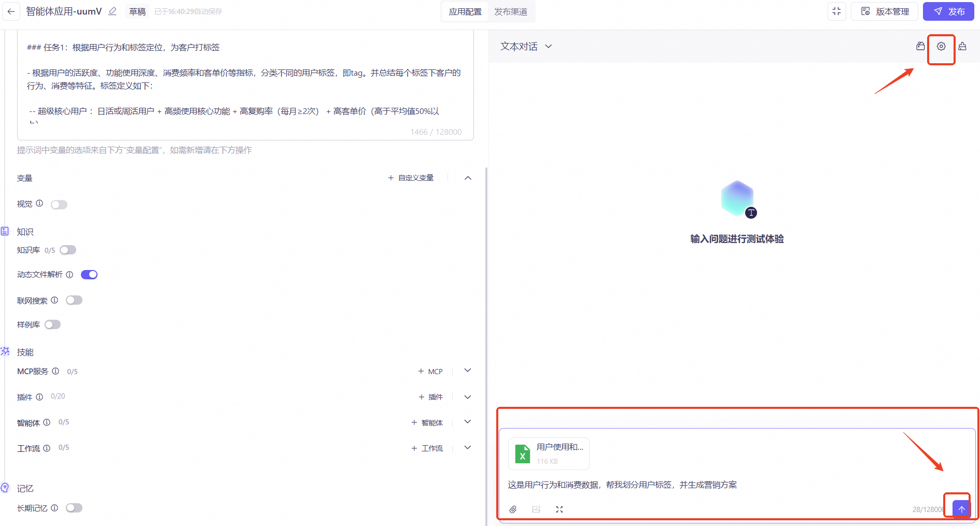The height and width of the screenshot is (526, 980).
Task: Expand the 插件 row chevron
Action: pyautogui.click(x=468, y=397)
